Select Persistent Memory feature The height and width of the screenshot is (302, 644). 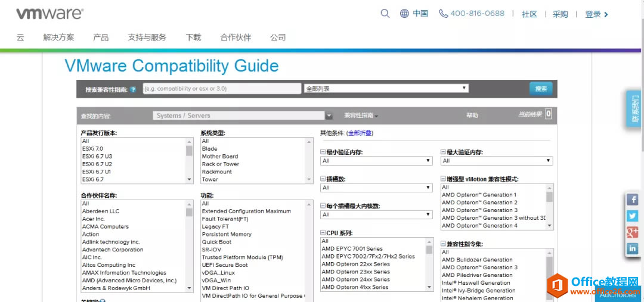point(227,234)
